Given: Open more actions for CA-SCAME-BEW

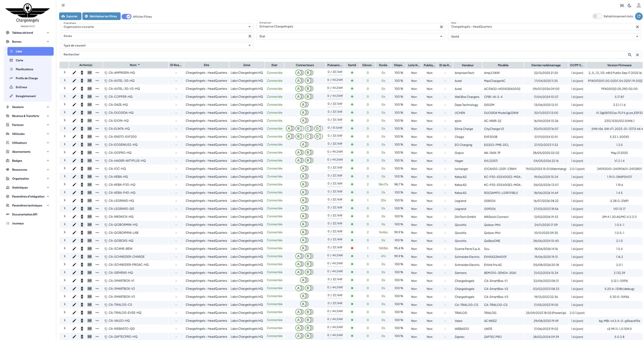Looking at the screenshot, I should (x=97, y=249).
